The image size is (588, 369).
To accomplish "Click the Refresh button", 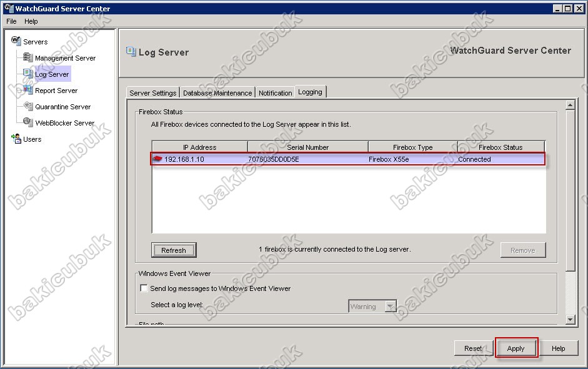I will pyautogui.click(x=174, y=250).
